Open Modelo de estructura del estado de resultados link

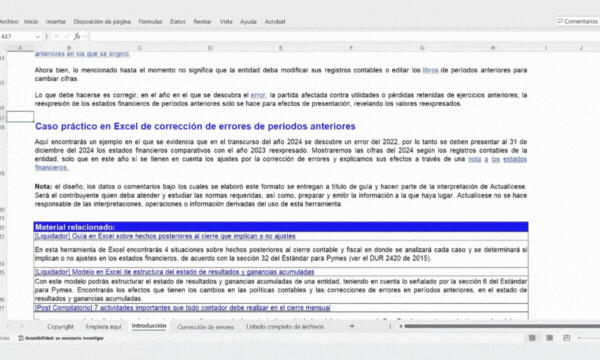(174, 272)
